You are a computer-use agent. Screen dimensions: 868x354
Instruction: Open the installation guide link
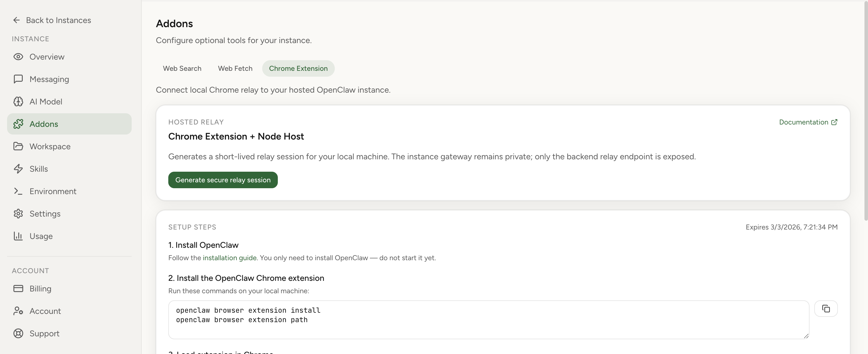coord(229,258)
